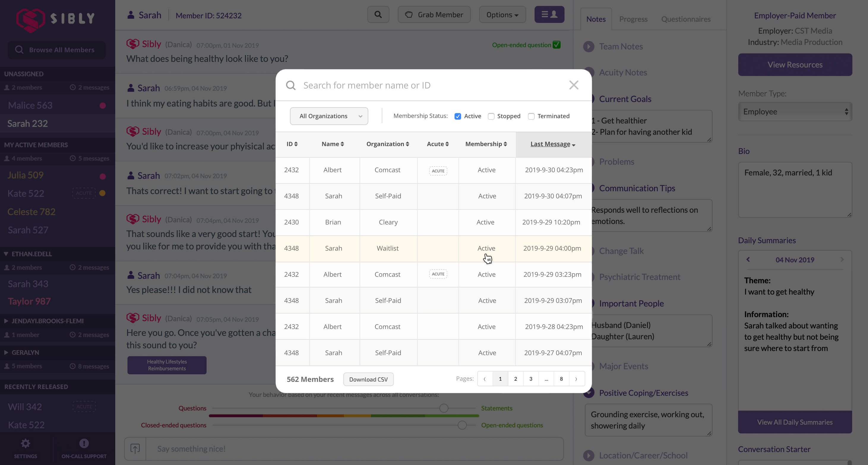Close the member search dialog
This screenshot has height=465, width=868.
pos(573,85)
